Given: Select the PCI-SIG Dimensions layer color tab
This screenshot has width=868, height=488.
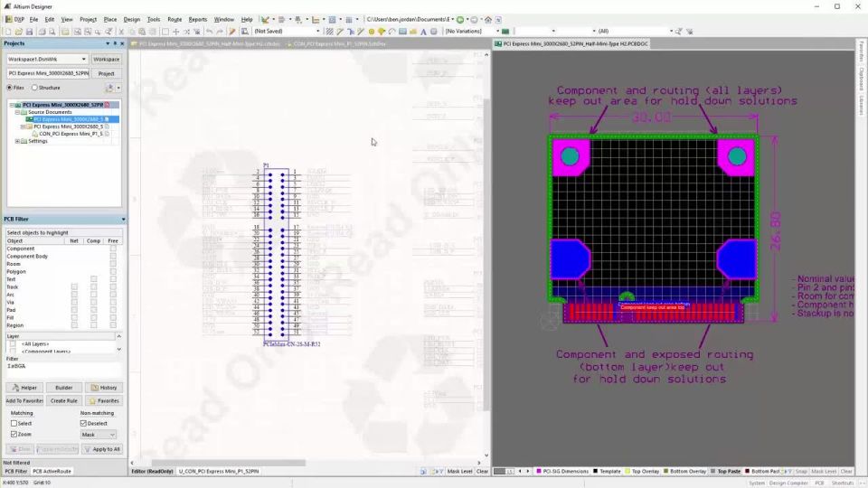Looking at the screenshot, I should (561, 472).
